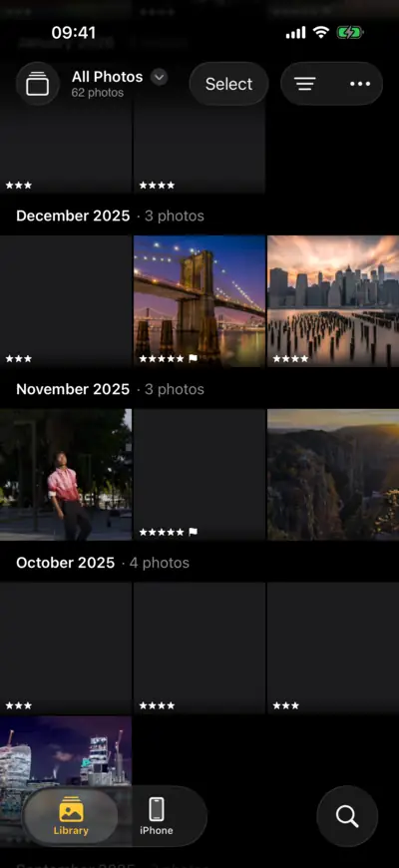Tap the 4 photos count beside October 2025
The image size is (399, 868).
[x=160, y=563]
